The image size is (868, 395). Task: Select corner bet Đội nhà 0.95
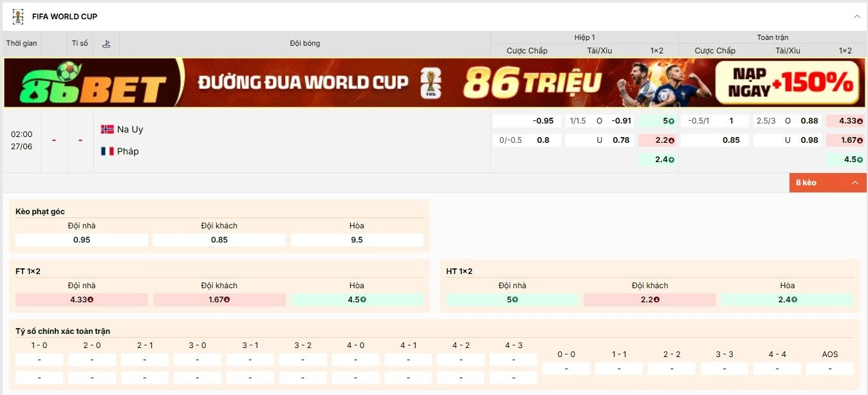click(82, 240)
